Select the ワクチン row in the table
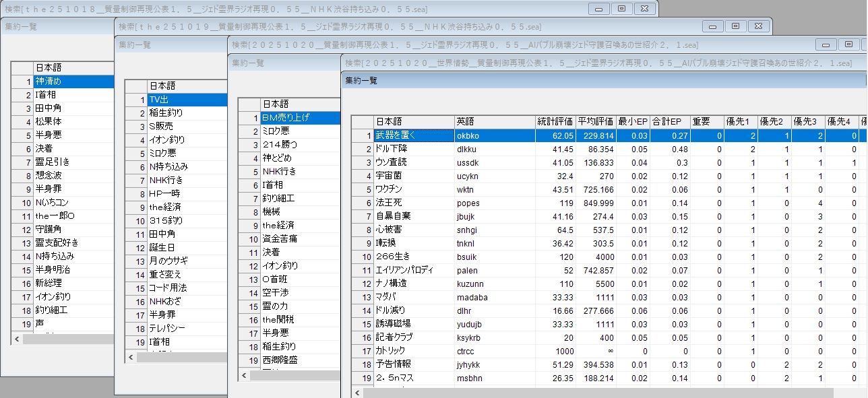This screenshot has width=868, height=398. click(x=413, y=189)
